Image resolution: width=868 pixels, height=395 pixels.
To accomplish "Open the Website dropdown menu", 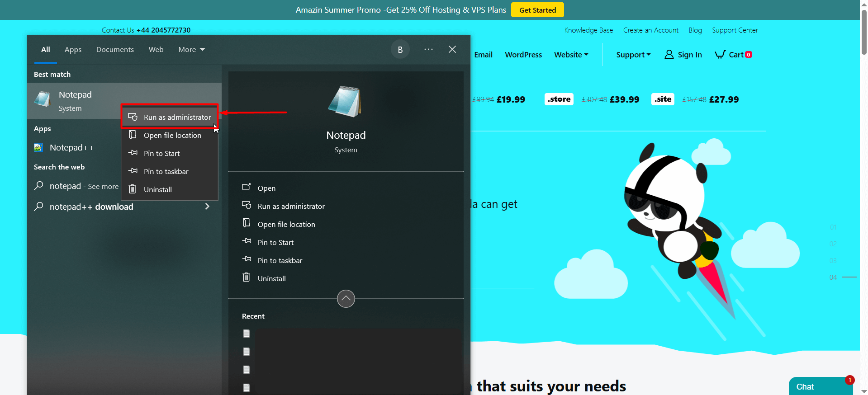I will (571, 55).
